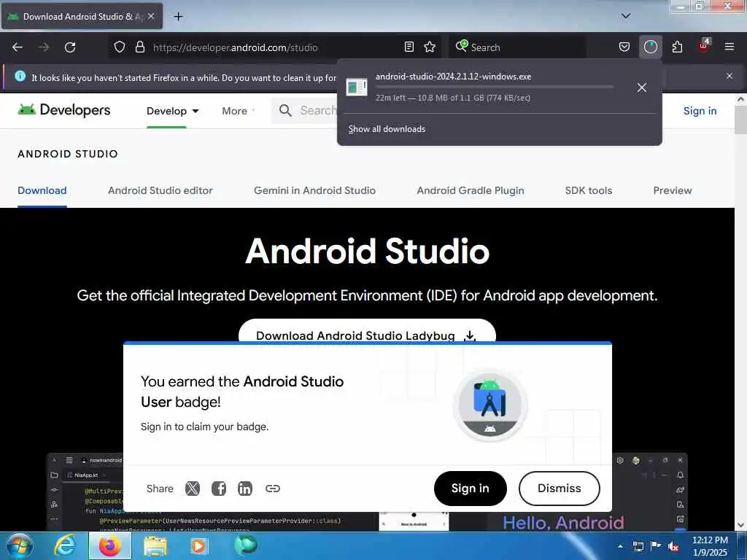Click Firefox taskbar icon
The height and width of the screenshot is (560, 747).
[x=109, y=545]
